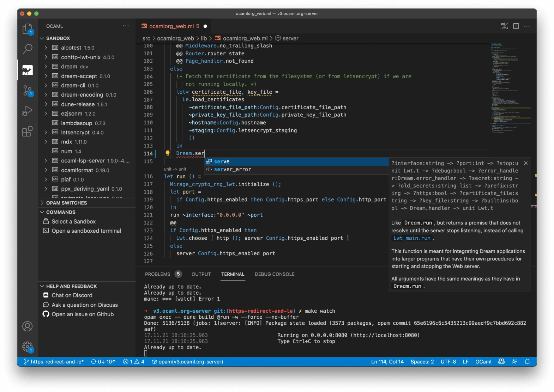Expand the dune-release package
554x392 pixels.
tap(46, 104)
